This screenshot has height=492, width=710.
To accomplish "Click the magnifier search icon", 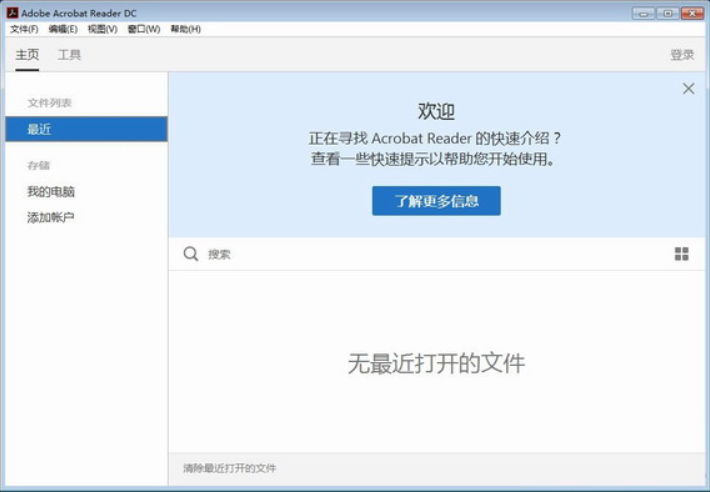I will point(191,254).
